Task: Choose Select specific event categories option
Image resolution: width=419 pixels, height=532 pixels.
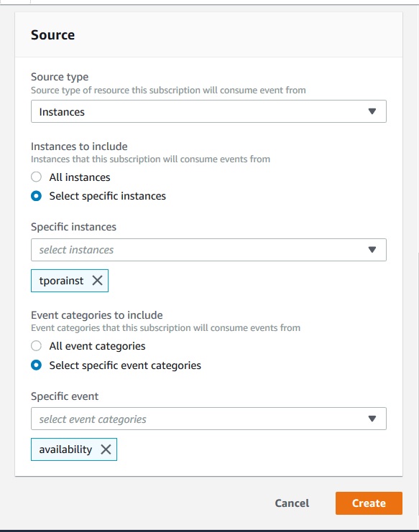Action: pyautogui.click(x=37, y=365)
